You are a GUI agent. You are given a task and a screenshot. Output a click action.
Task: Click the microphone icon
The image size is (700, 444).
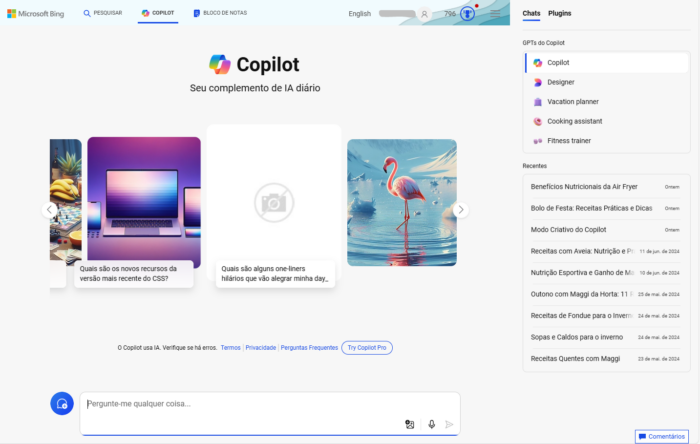(x=431, y=424)
